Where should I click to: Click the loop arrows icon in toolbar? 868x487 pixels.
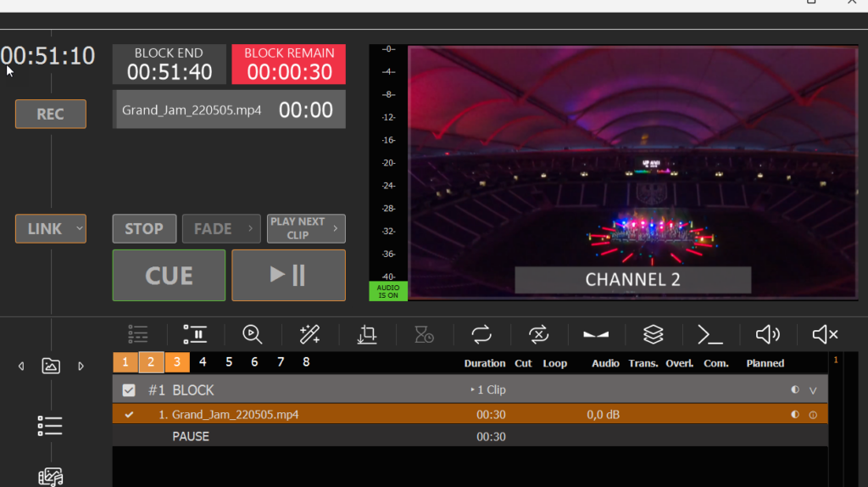pos(481,334)
